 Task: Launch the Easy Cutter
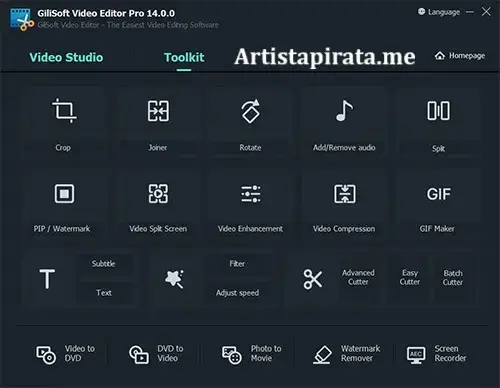coord(410,277)
